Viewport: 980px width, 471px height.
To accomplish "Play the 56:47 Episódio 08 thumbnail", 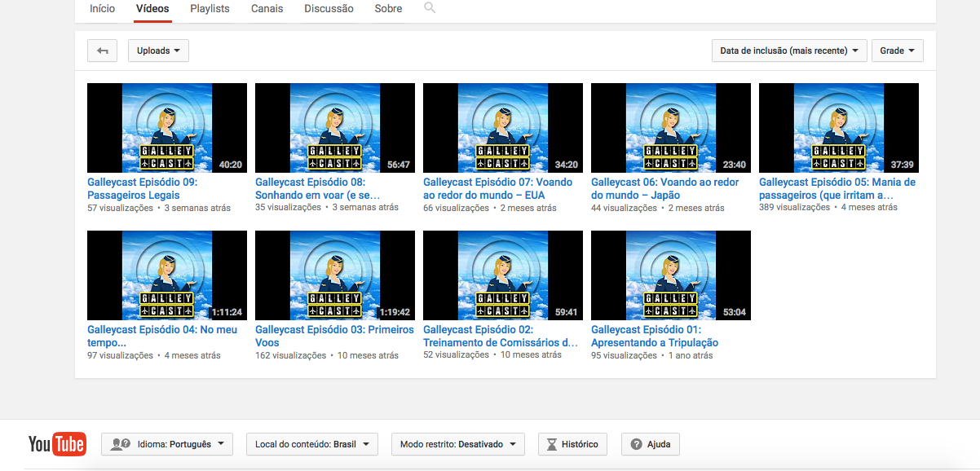I will click(335, 128).
